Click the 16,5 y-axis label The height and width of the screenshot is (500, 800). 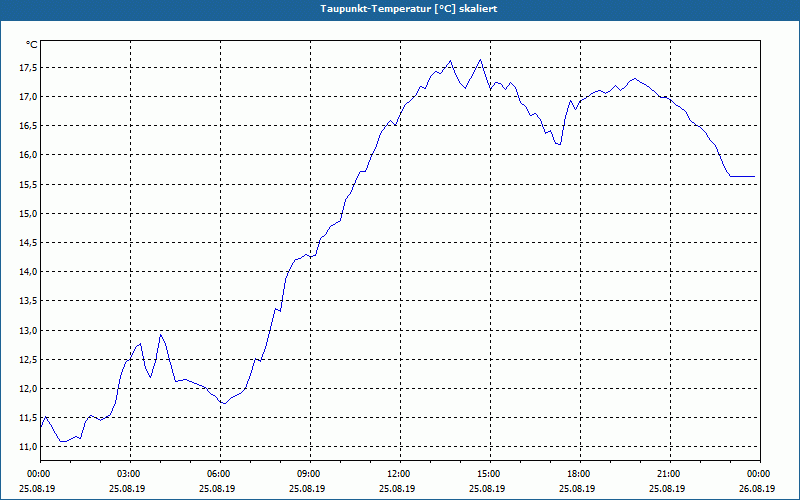(x=28, y=126)
